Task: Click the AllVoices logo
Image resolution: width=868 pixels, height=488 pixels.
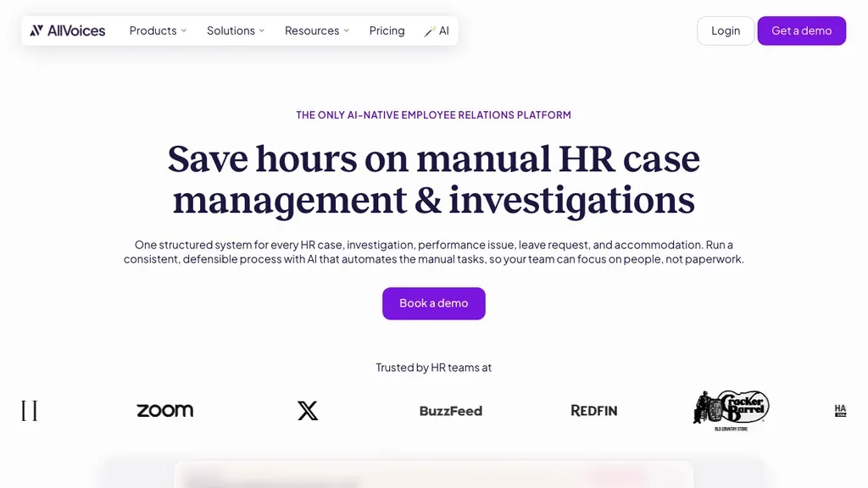Action: (68, 30)
